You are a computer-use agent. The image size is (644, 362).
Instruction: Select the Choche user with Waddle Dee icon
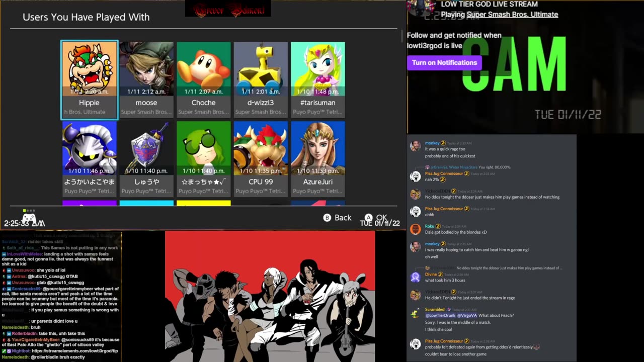(204, 80)
